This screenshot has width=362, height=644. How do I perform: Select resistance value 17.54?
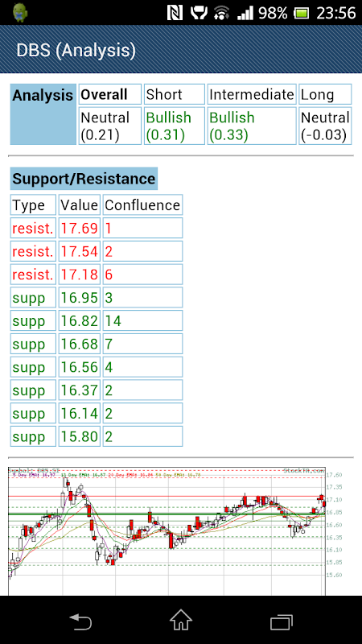[80, 251]
